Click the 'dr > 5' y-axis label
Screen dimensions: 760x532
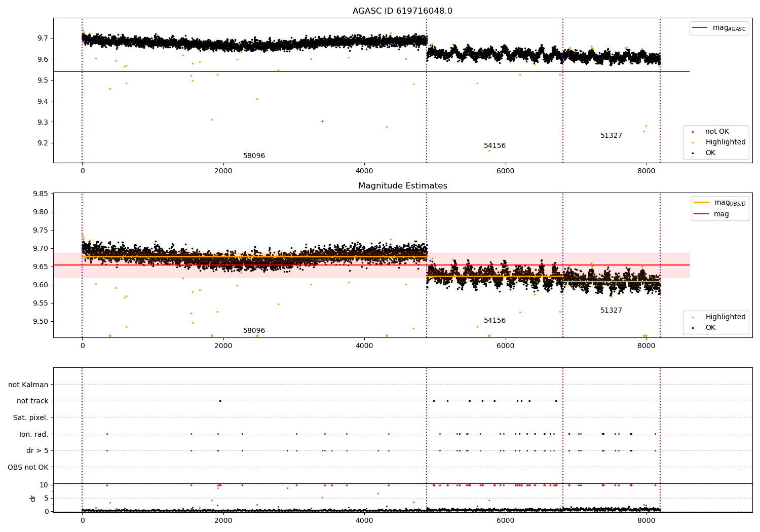pyautogui.click(x=37, y=450)
